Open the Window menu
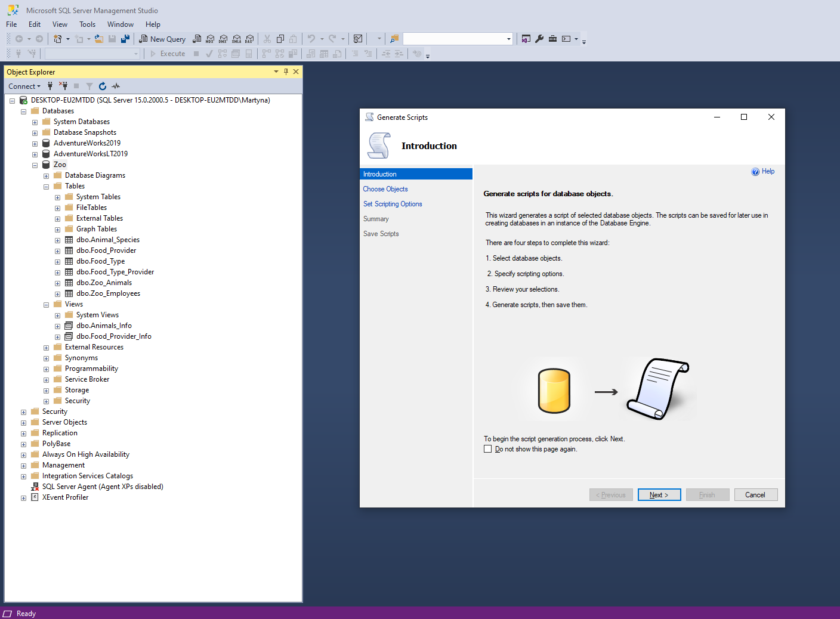Viewport: 840px width, 619px height. 121,24
